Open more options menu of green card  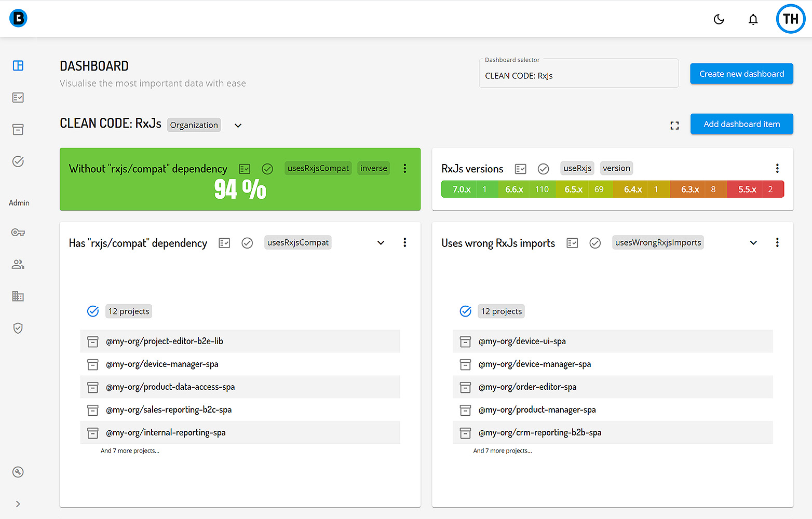[405, 168]
